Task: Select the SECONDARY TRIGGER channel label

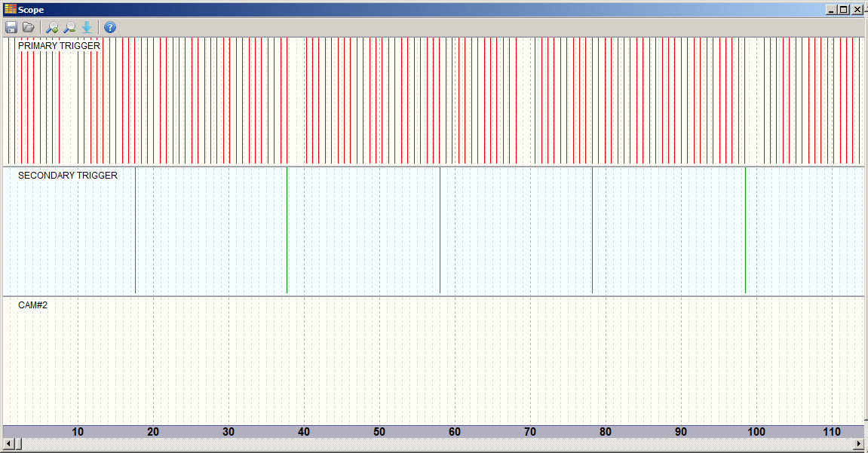Action: coord(68,176)
